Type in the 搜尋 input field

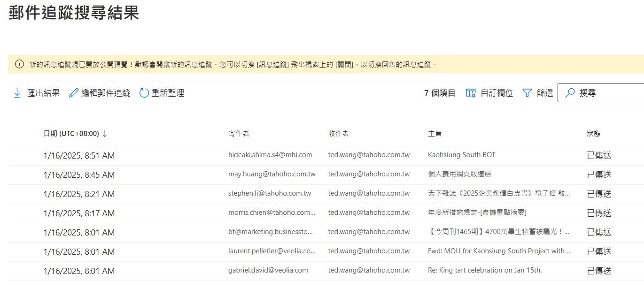point(608,93)
